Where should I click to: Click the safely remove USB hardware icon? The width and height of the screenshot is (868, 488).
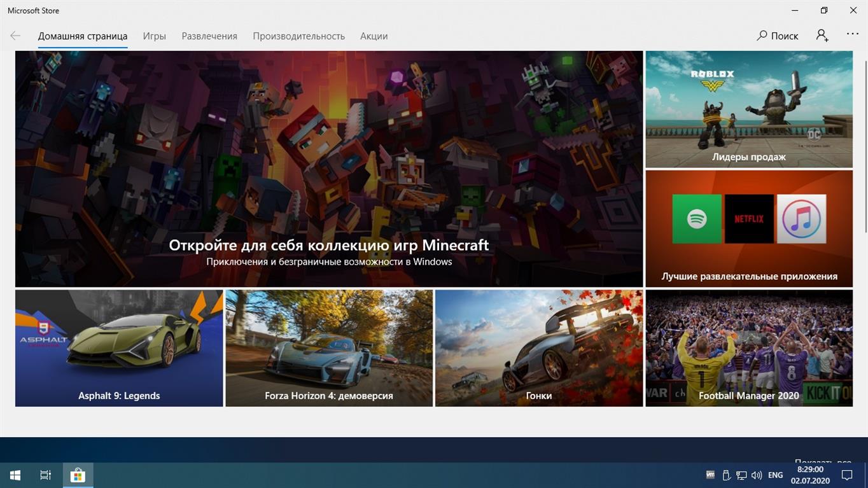(x=726, y=475)
